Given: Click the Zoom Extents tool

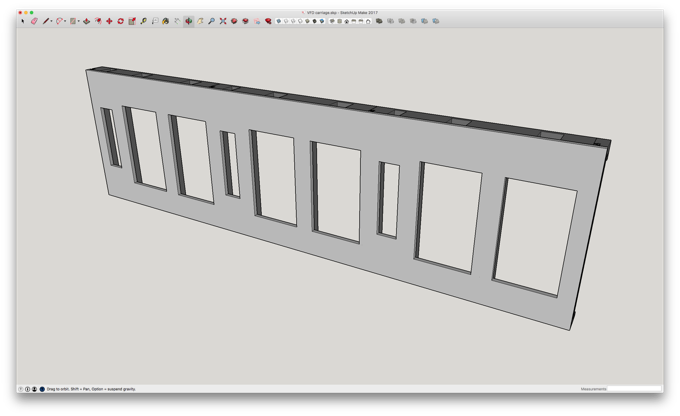Looking at the screenshot, I should pos(222,21).
